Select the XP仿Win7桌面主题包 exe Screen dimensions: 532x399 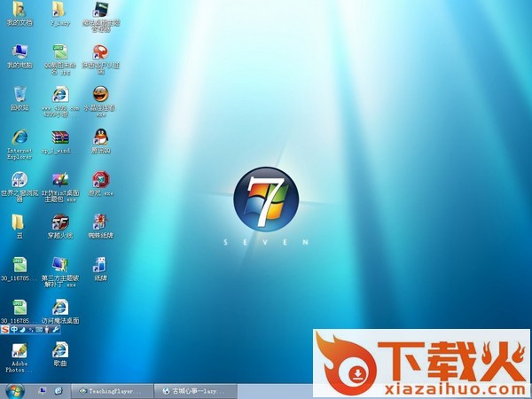[60, 179]
